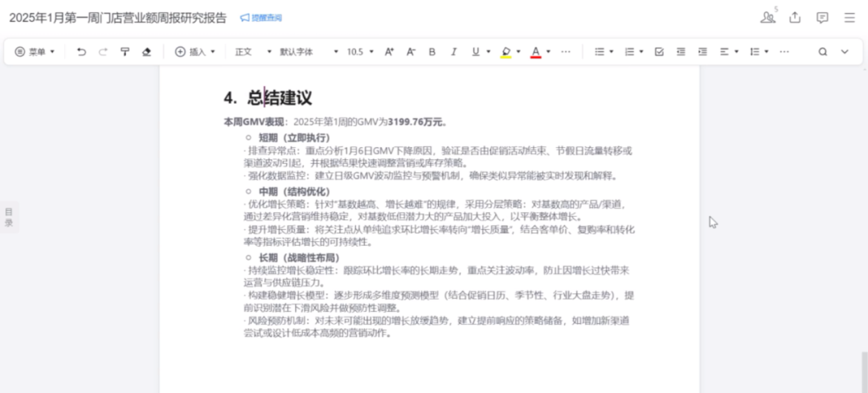This screenshot has height=393, width=868.
Task: Apply yellow highlight color
Action: (x=506, y=52)
